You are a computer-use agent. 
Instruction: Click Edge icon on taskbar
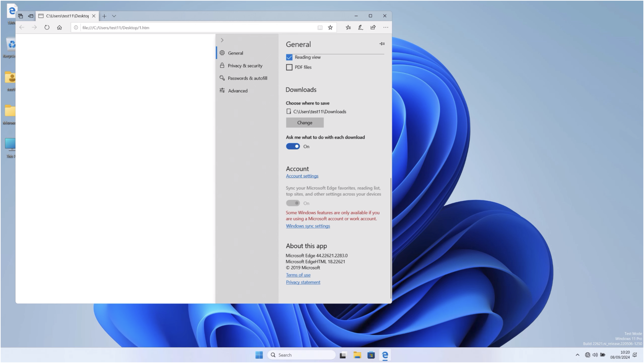coord(385,355)
